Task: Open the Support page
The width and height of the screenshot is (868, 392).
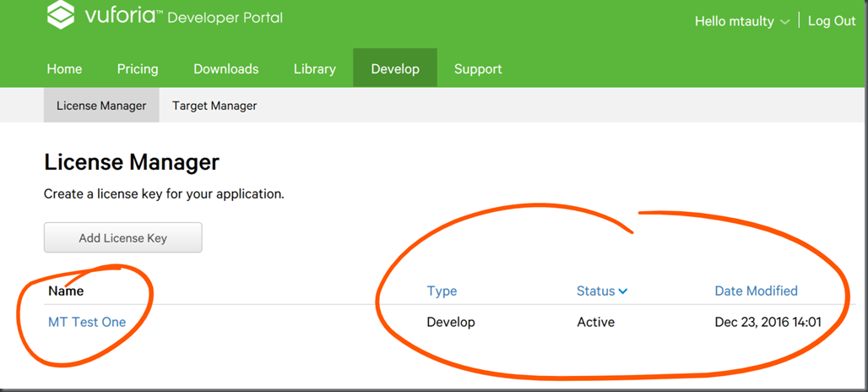Action: 478,69
